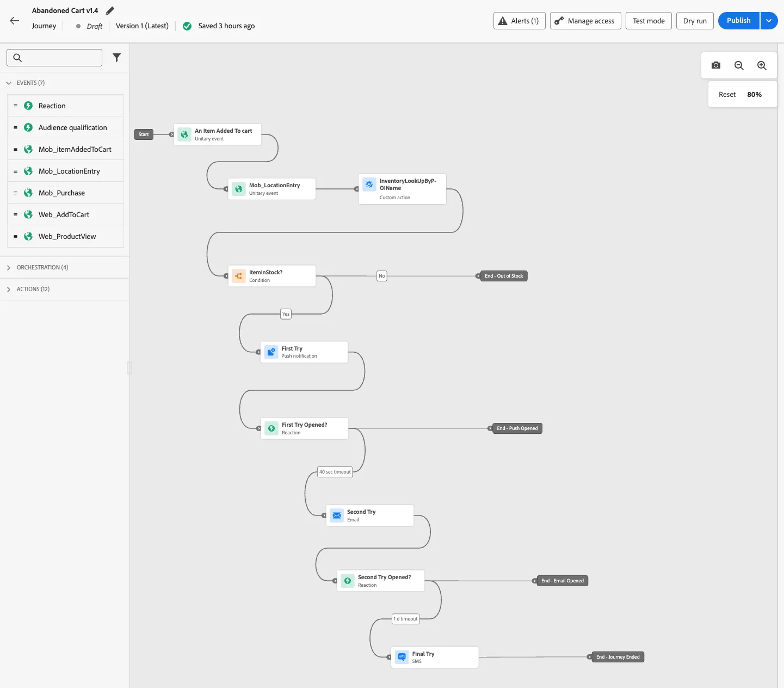Image resolution: width=784 pixels, height=688 pixels.
Task: Reset the canvas zoom level
Action: click(727, 94)
